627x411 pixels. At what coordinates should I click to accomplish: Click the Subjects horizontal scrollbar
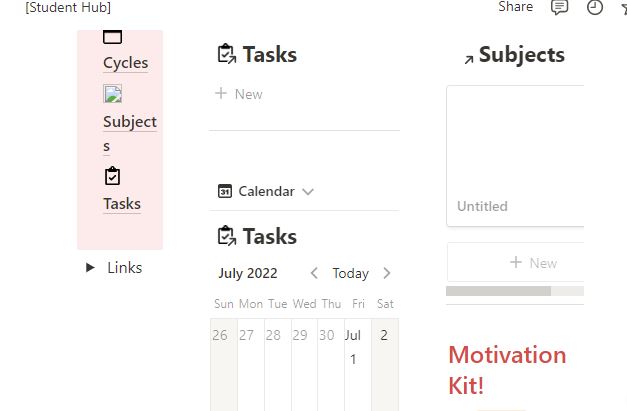click(498, 291)
